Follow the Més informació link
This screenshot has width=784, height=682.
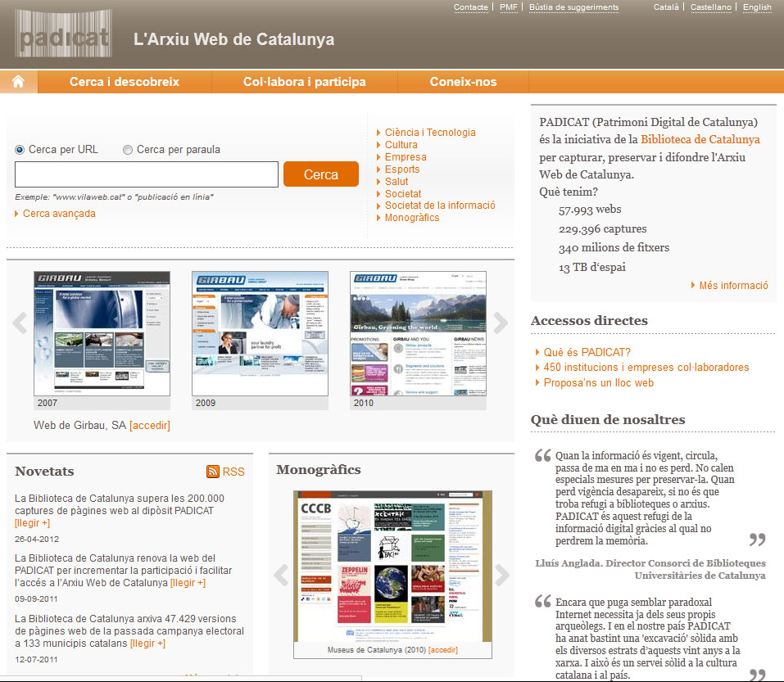[733, 286]
